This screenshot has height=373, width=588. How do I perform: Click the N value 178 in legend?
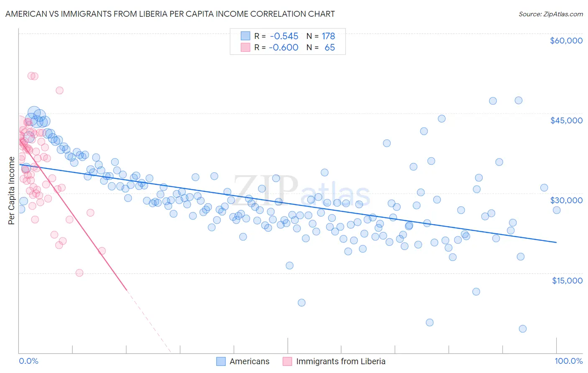[328, 36]
